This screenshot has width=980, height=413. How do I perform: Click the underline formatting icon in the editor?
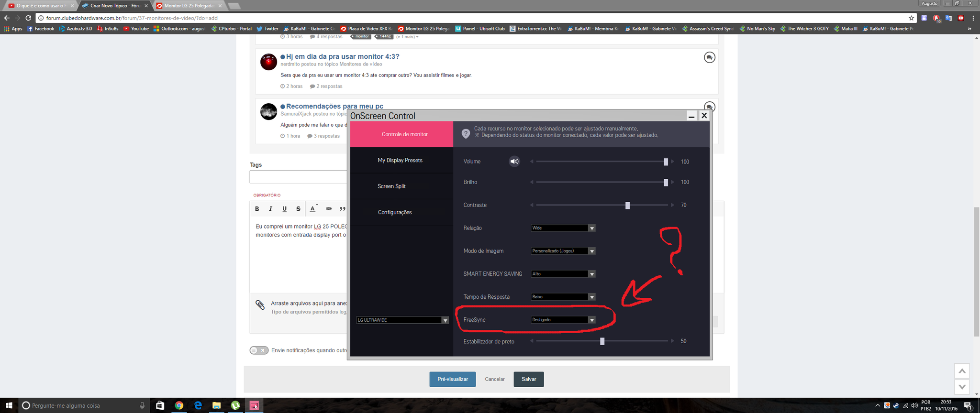tap(284, 209)
